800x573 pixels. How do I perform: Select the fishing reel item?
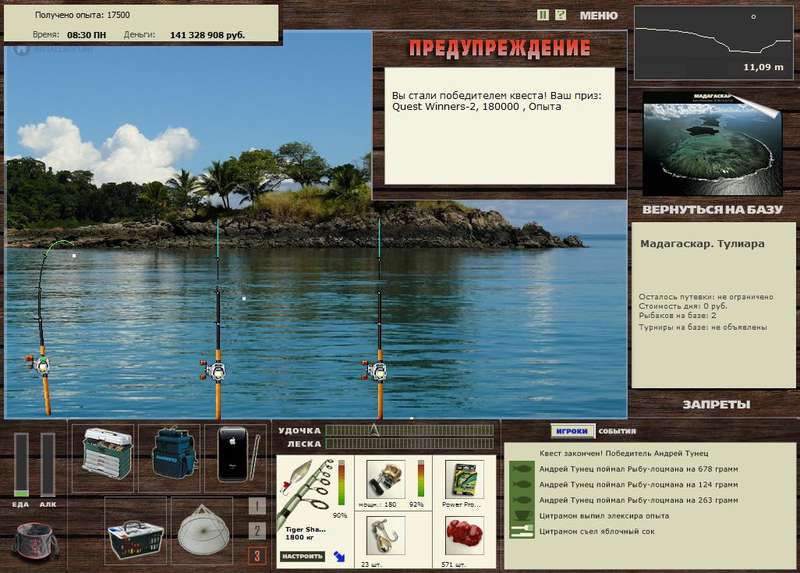pos(385,480)
